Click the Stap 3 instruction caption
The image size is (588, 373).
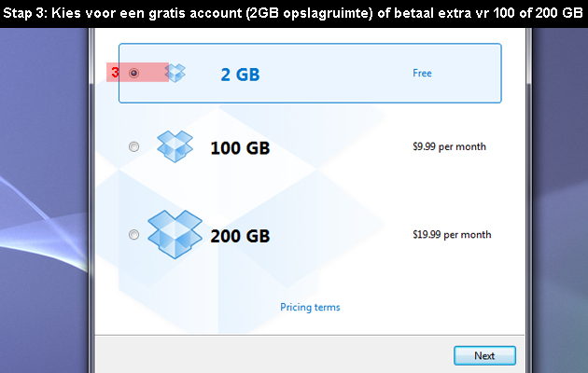293,13
